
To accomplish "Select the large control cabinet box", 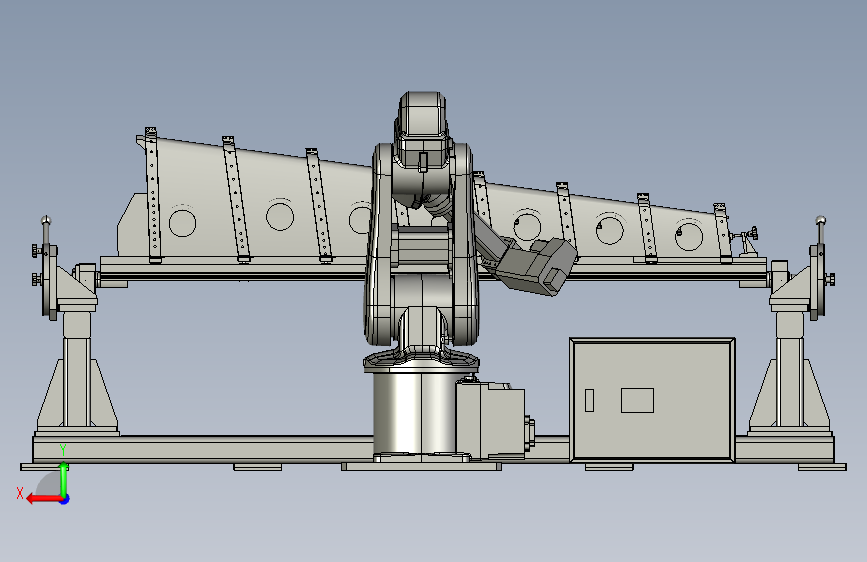I will pyautogui.click(x=652, y=399).
